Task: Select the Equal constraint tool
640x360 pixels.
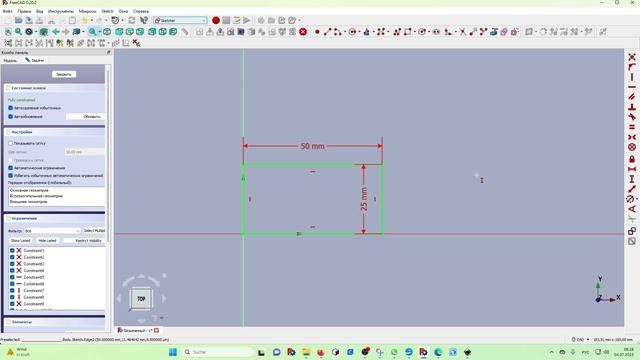Action: 632,127
